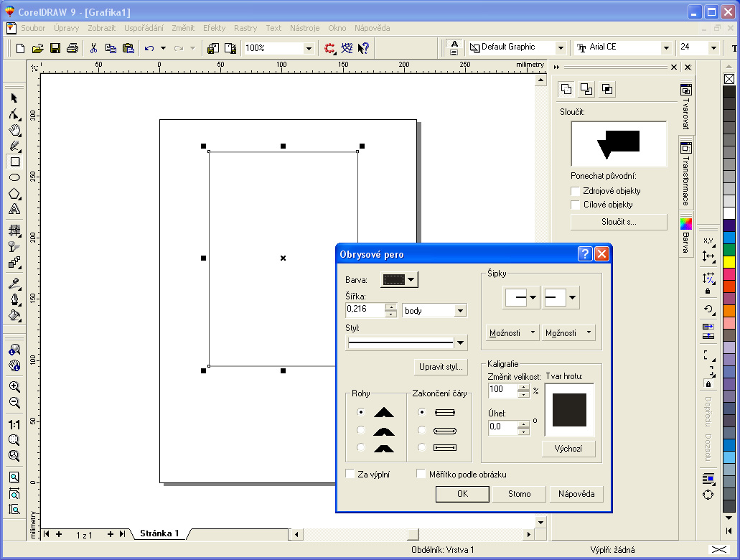This screenshot has height=560, width=740.
Task: Click the Open folder icon
Action: 38,48
